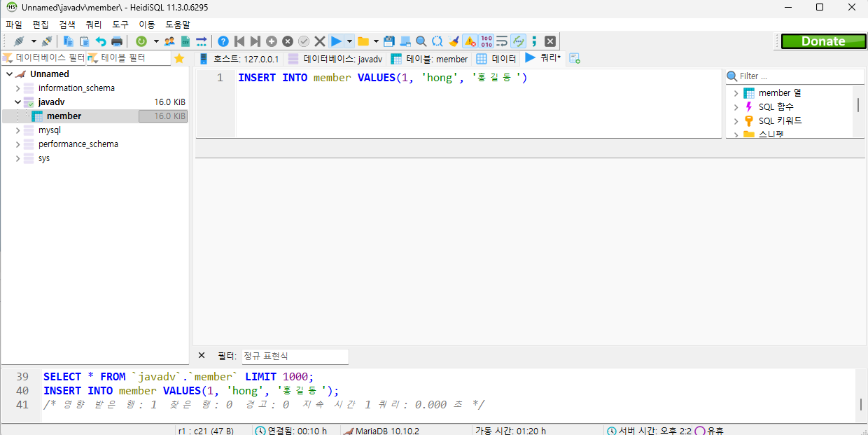Run the query with the blue play button
Viewport: 868px width, 435px height.
click(x=337, y=41)
